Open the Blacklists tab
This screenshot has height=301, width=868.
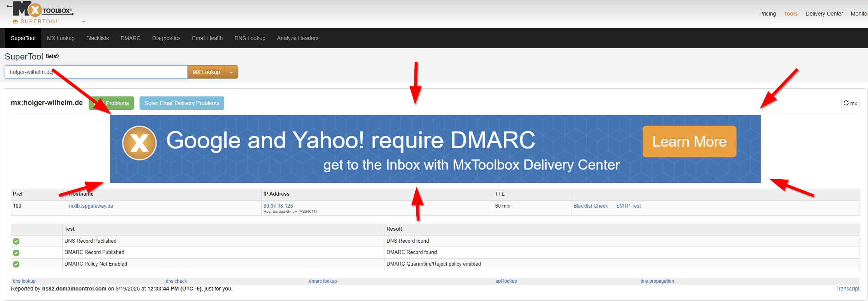98,38
